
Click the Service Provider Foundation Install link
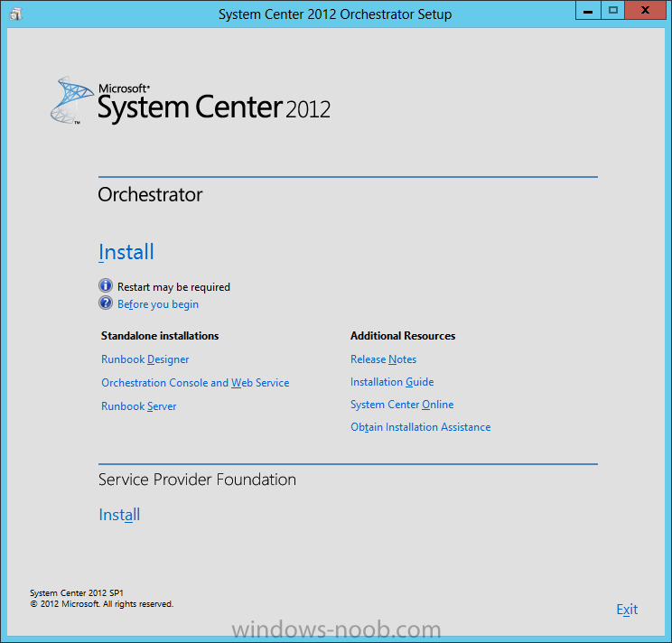(x=119, y=515)
